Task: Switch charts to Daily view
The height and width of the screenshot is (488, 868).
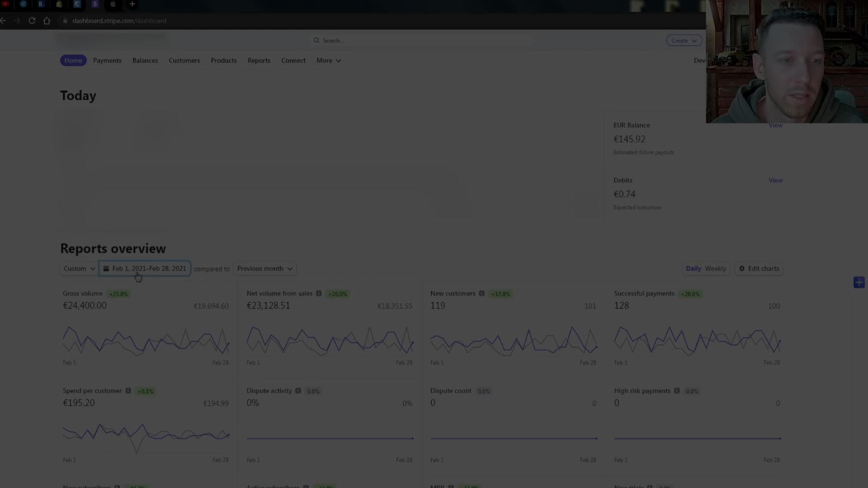Action: pos(693,268)
